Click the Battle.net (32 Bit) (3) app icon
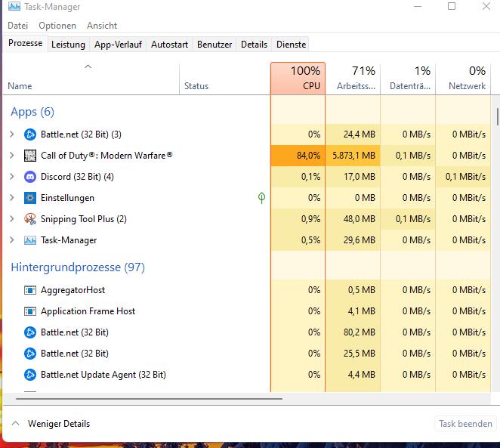 (x=30, y=134)
